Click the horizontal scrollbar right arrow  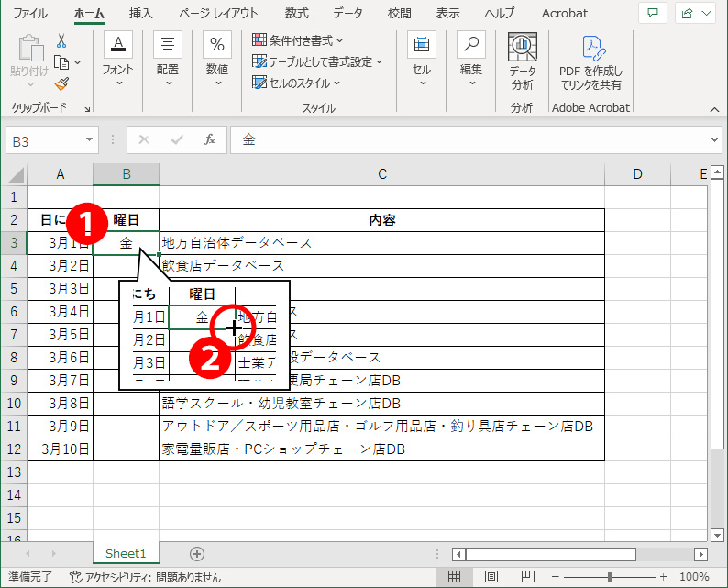click(700, 554)
